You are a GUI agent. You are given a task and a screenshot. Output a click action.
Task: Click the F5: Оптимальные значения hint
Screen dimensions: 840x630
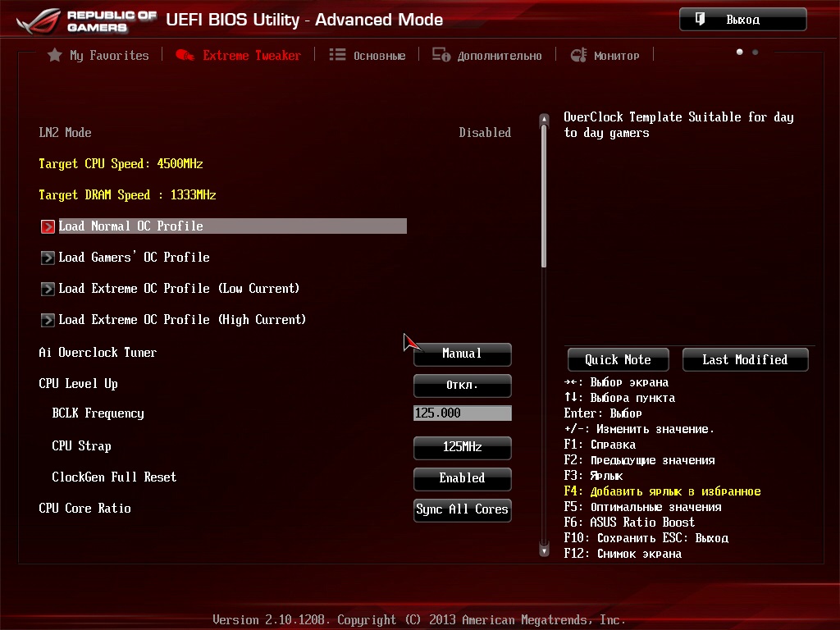pos(643,507)
